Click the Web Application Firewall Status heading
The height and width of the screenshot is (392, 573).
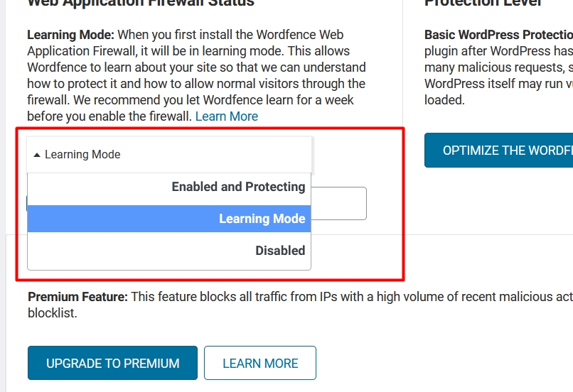click(141, 3)
